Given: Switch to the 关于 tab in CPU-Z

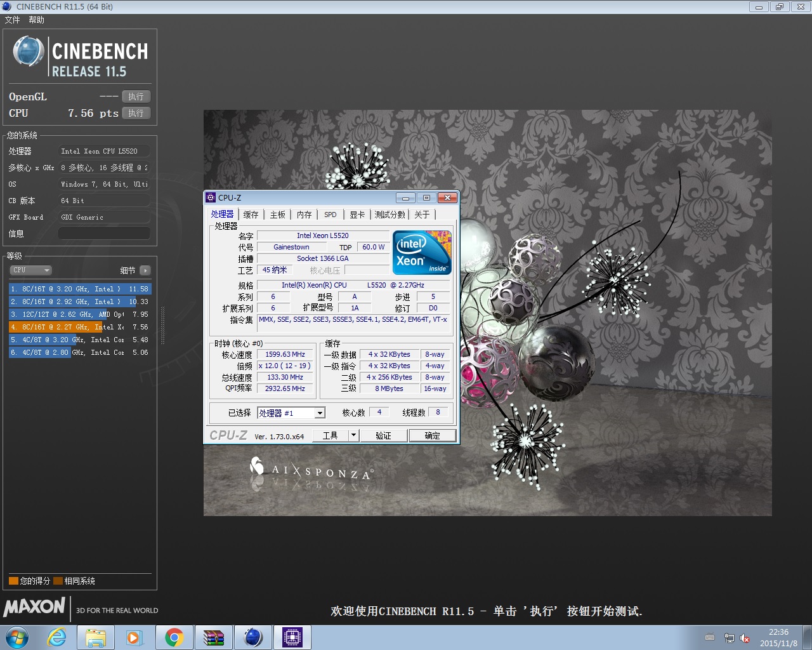Looking at the screenshot, I should pos(422,215).
